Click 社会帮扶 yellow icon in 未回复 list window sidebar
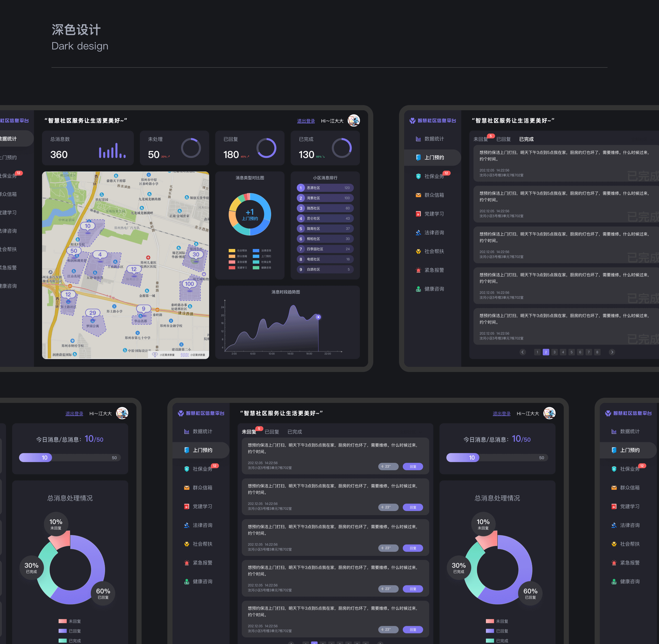659x644 pixels. coord(187,544)
